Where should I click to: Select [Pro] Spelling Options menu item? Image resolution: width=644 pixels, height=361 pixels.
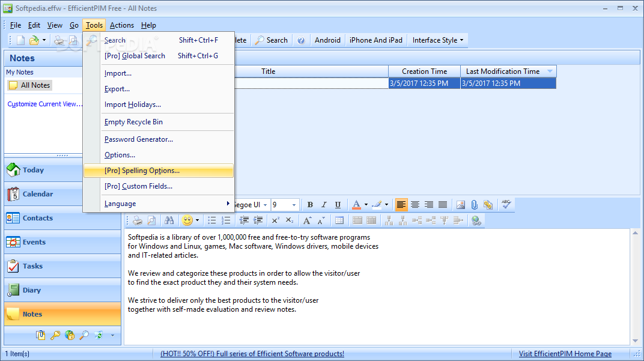tap(159, 171)
